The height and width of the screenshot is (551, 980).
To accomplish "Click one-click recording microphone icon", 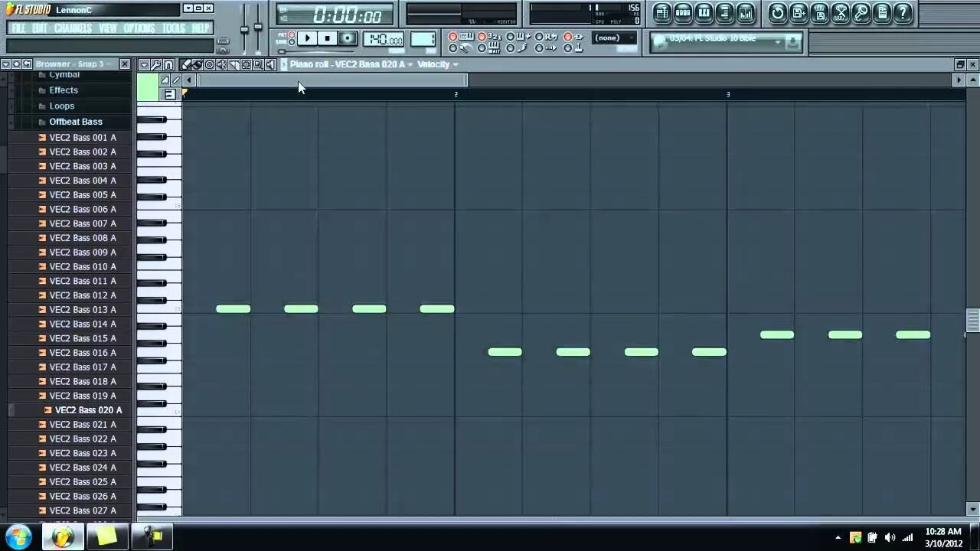I will (861, 12).
